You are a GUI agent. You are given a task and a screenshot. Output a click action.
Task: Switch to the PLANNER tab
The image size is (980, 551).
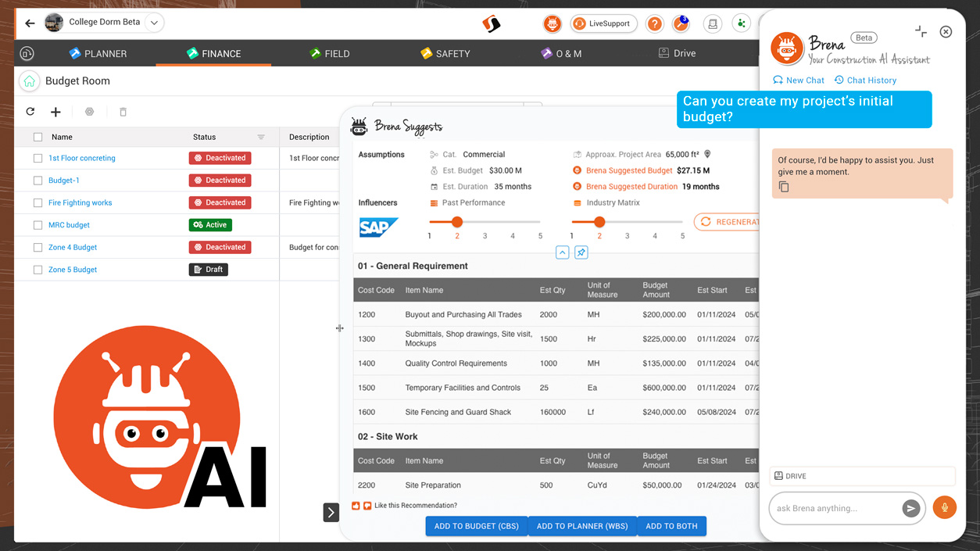(98, 54)
